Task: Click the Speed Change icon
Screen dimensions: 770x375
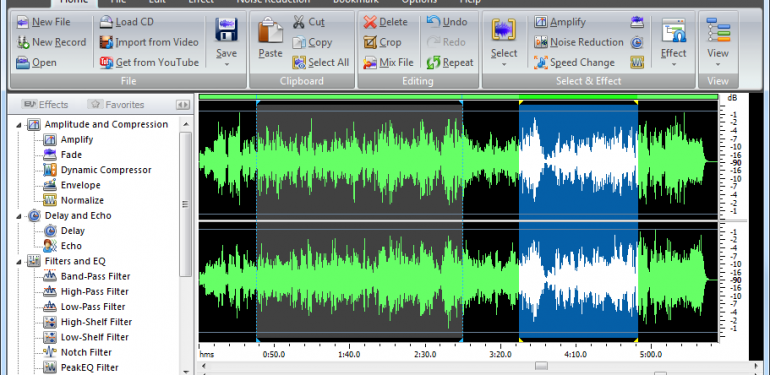Action: (541, 63)
